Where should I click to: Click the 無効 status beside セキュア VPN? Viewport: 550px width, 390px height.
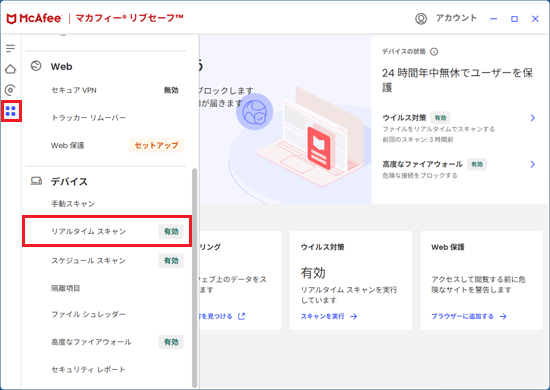pyautogui.click(x=171, y=90)
